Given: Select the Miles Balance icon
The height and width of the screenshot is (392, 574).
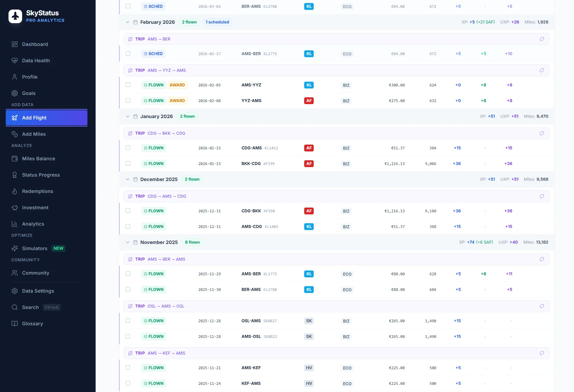Looking at the screenshot, I should (x=15, y=159).
